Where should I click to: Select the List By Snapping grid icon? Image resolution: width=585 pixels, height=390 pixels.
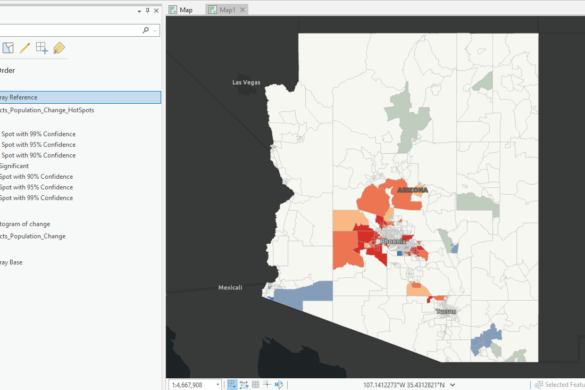[41, 48]
